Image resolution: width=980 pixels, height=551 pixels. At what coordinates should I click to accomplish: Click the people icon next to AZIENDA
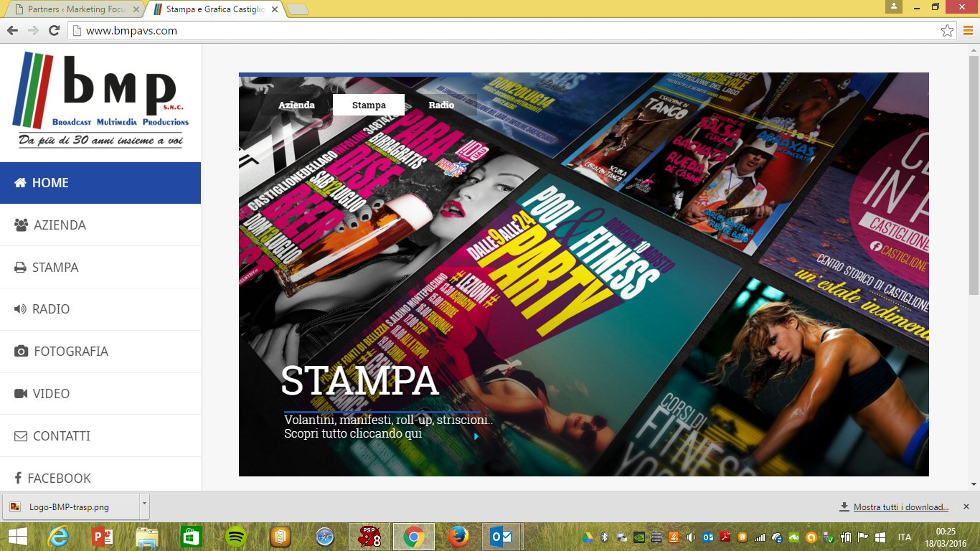(21, 225)
